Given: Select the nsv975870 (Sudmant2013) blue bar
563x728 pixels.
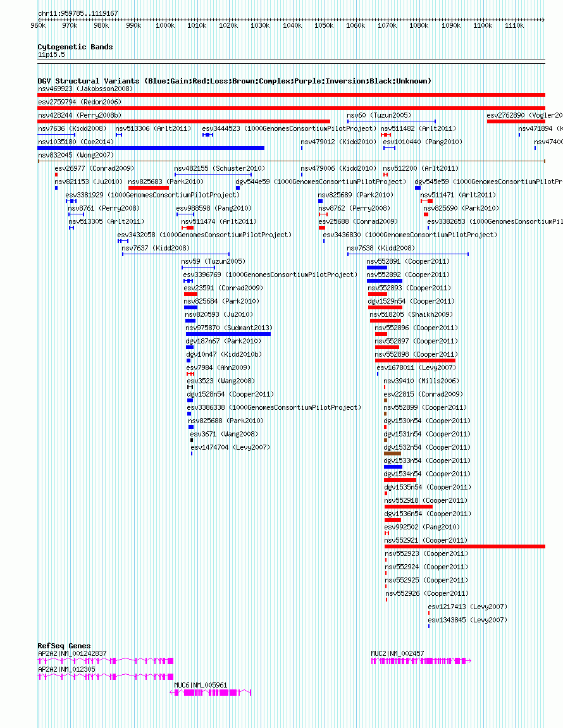Looking at the screenshot, I should pos(228,334).
